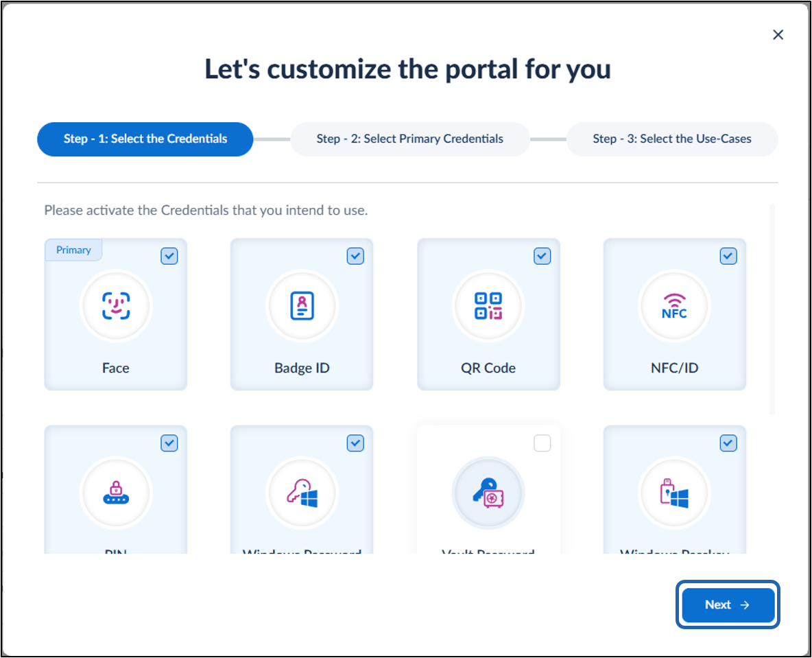
Task: Enable the Vault Password checkbox
Action: coord(542,443)
